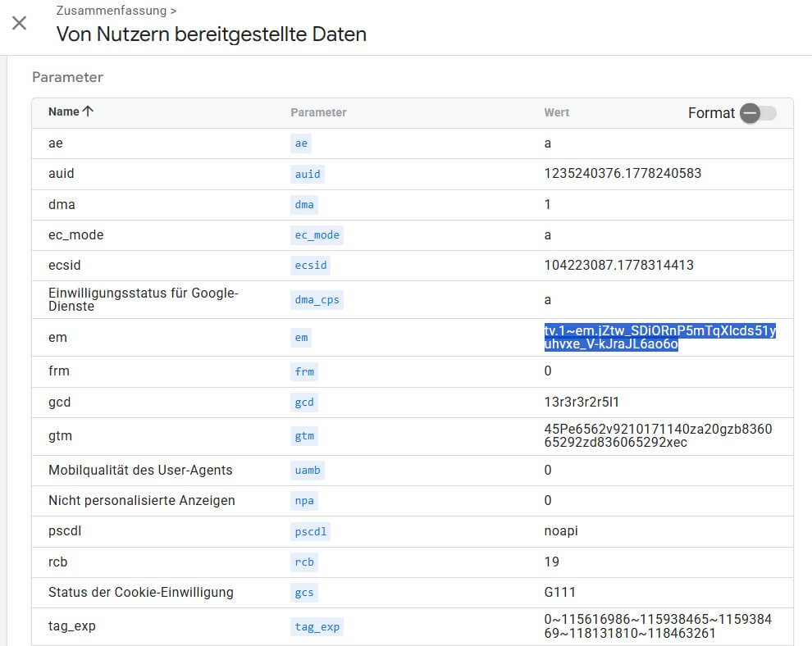This screenshot has width=812, height=646.
Task: Select the uamb parameter chip
Action: click(x=307, y=470)
